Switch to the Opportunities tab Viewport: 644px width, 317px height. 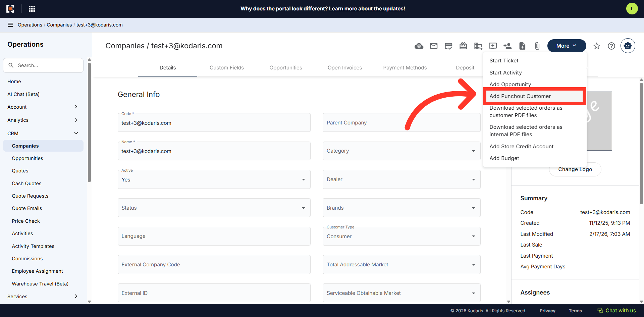286,68
